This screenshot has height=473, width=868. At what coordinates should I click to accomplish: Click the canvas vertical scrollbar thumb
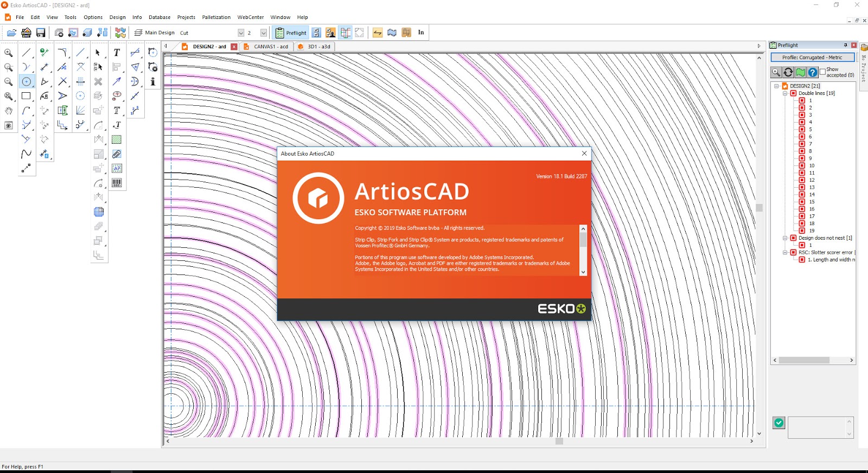point(759,208)
